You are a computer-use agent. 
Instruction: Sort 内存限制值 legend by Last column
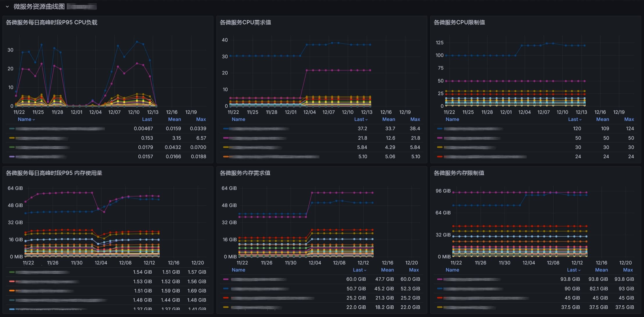pyautogui.click(x=572, y=270)
